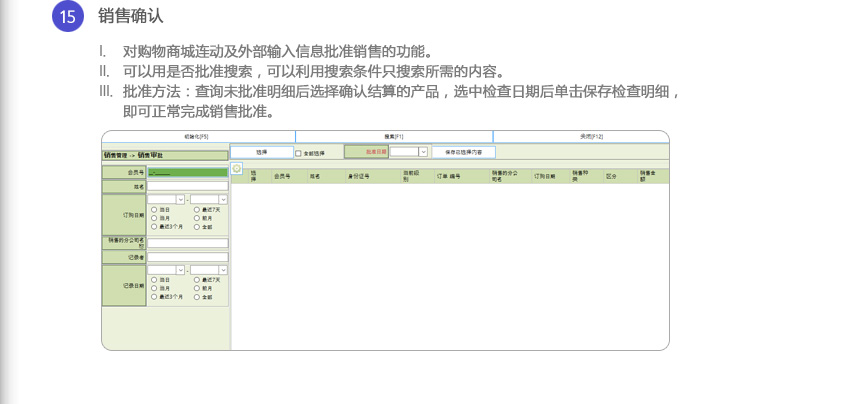Click the 订单编号 column header
The height and width of the screenshot is (404, 867).
coord(447,175)
